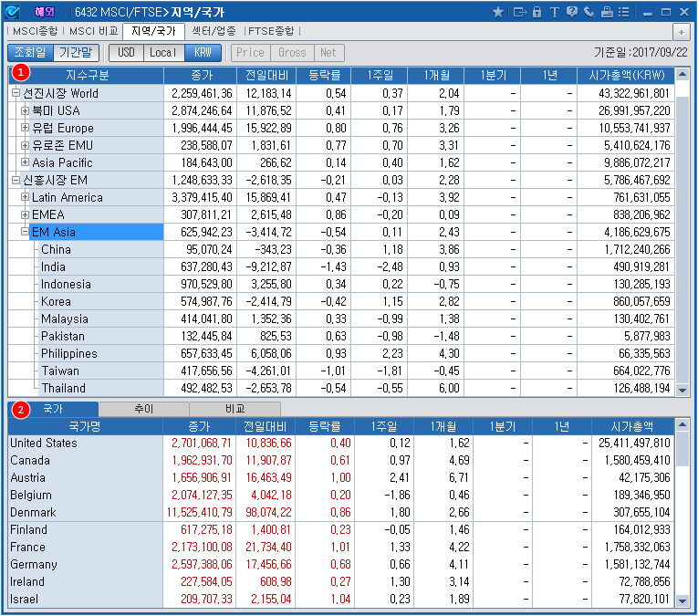Select the Germany row

(341, 564)
